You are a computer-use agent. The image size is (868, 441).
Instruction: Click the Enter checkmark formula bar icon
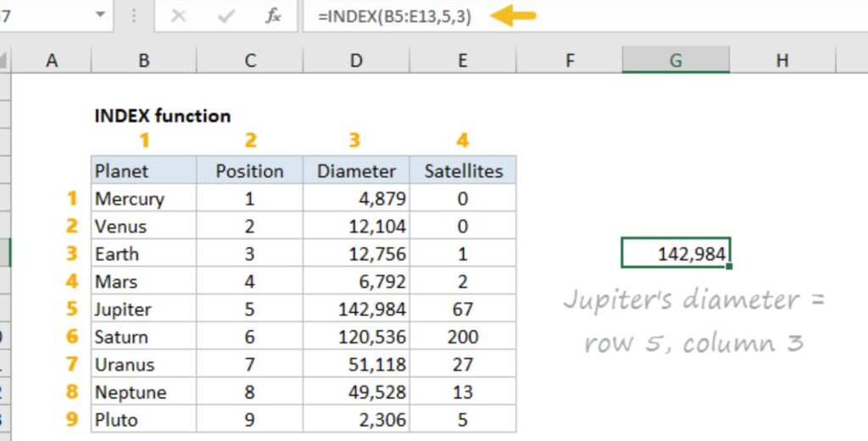[x=226, y=16]
